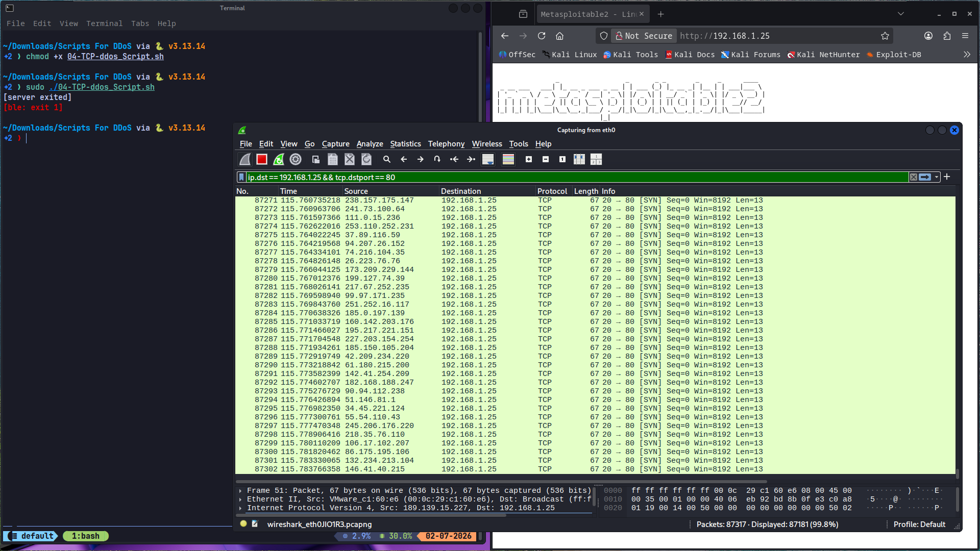Click the Not Secure site info badge
Screen dimensions: 980x551
point(644,36)
